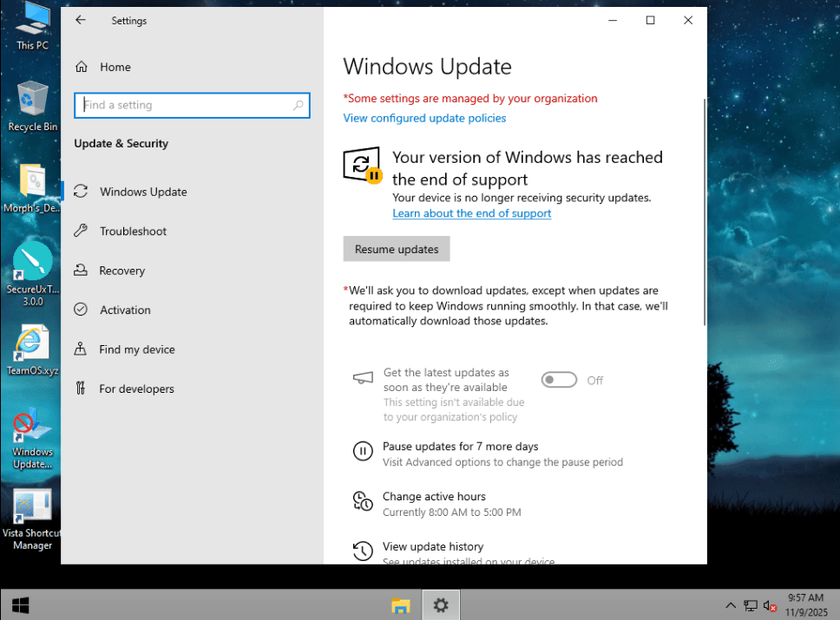Open Activation settings page
The height and width of the screenshot is (620, 840).
[125, 310]
